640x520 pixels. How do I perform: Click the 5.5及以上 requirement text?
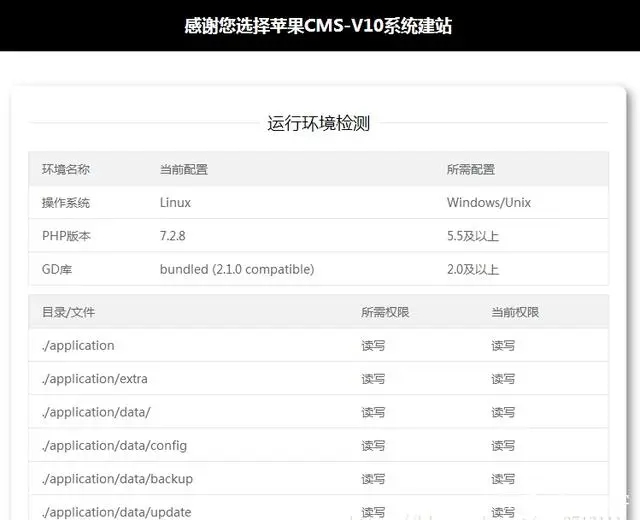(472, 236)
